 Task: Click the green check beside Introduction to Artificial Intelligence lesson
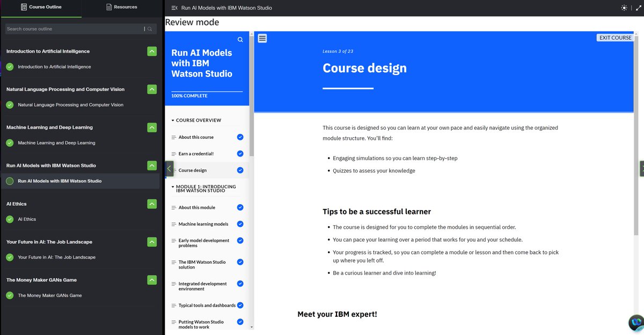coord(10,67)
